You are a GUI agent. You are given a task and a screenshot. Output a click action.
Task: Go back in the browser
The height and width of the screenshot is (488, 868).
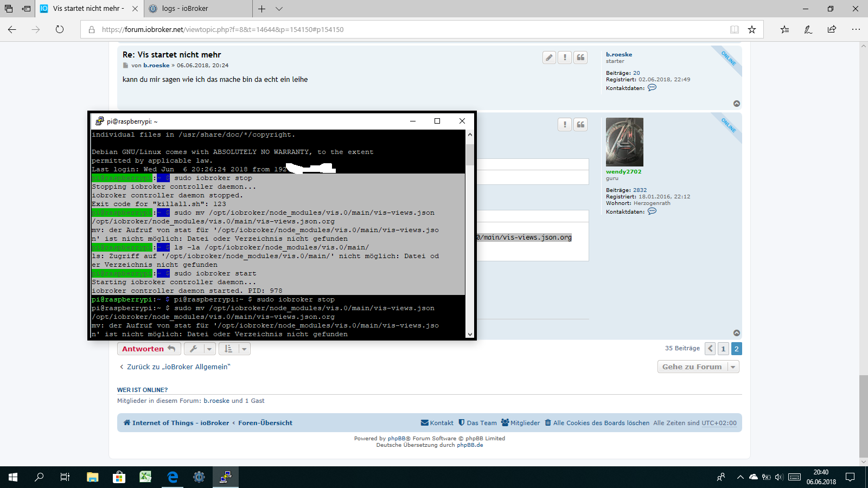(12, 29)
